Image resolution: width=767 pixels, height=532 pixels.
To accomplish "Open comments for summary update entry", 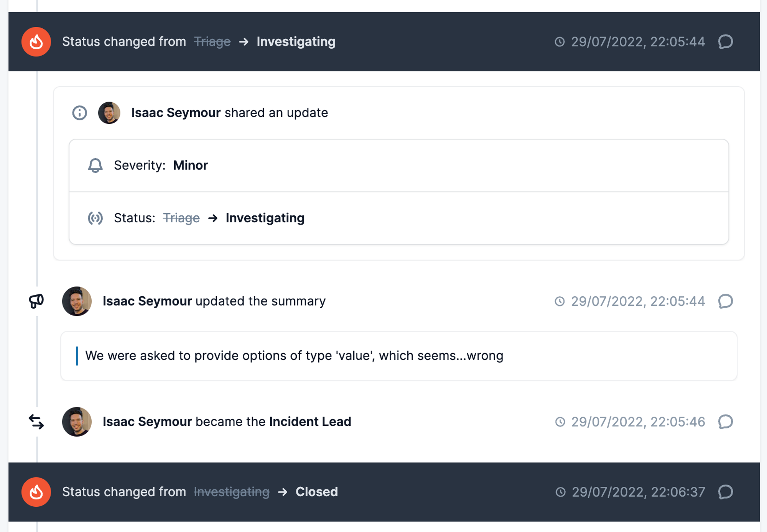I will [725, 301].
